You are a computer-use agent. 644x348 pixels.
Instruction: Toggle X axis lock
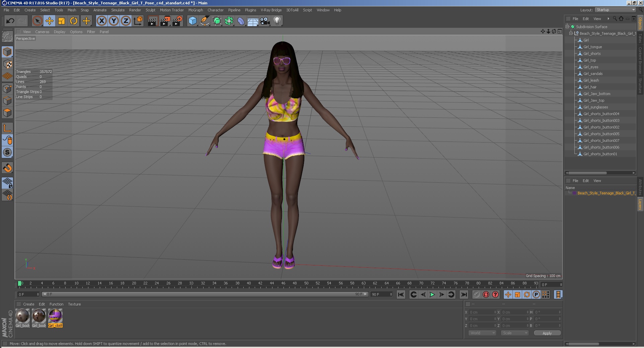pyautogui.click(x=102, y=21)
